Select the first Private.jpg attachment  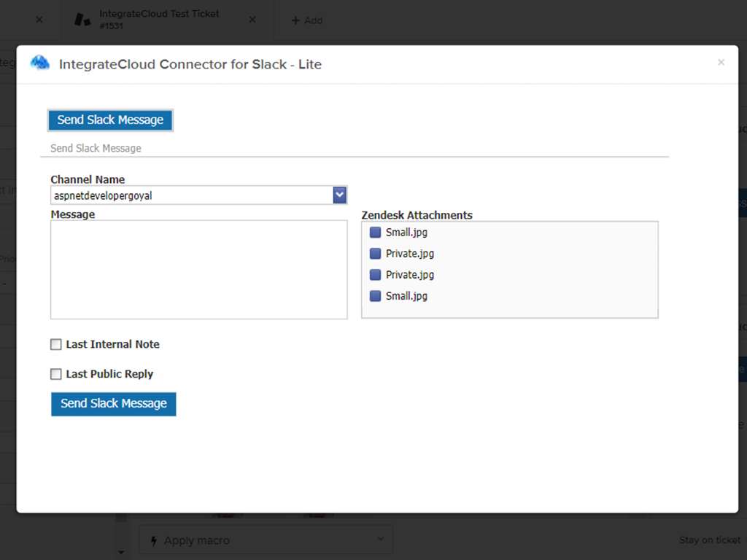pos(375,253)
